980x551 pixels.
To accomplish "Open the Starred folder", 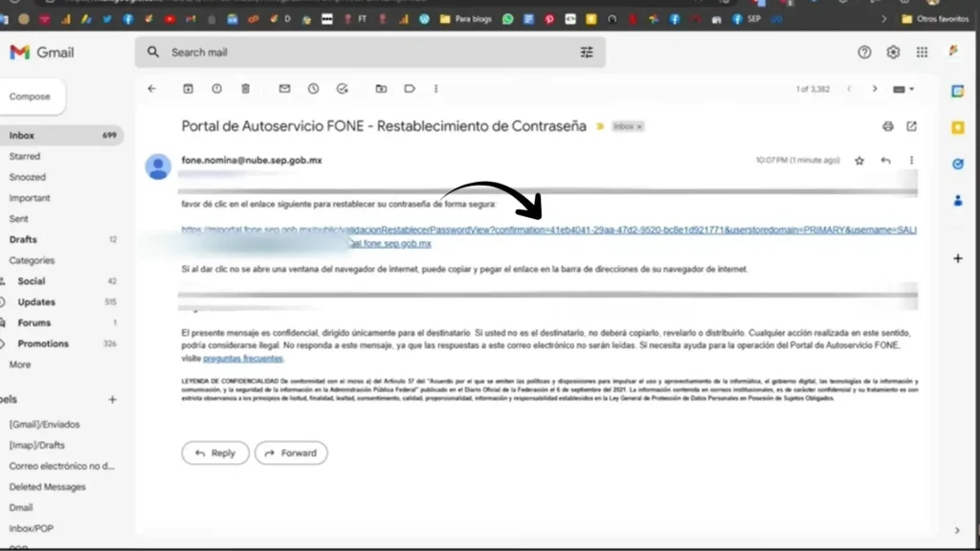I will coord(24,156).
